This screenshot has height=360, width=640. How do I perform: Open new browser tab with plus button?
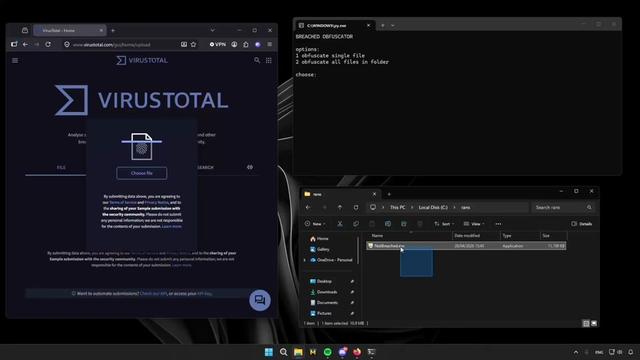[x=113, y=30]
